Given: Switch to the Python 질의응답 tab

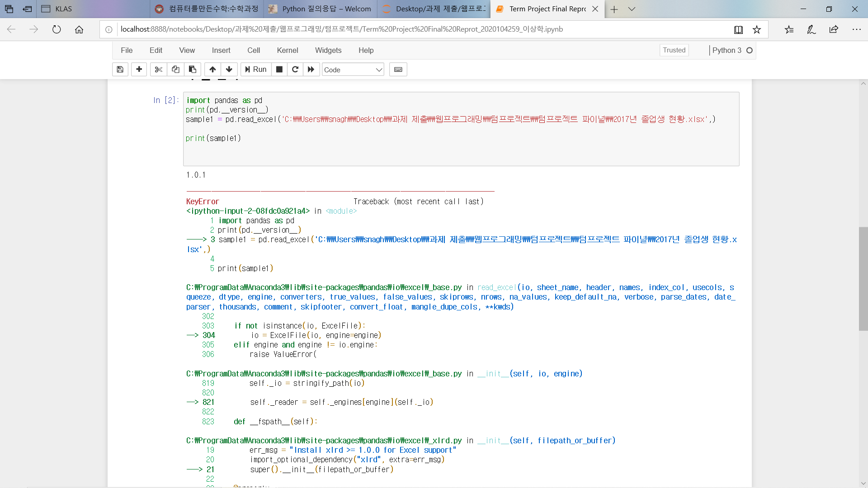Looking at the screenshot, I should pyautogui.click(x=320, y=9).
